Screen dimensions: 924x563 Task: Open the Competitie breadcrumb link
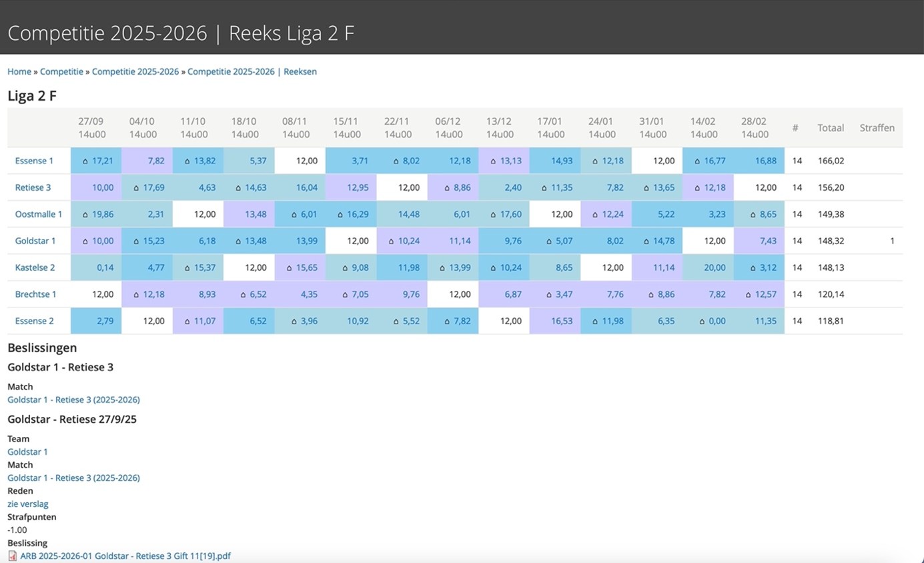pos(61,71)
